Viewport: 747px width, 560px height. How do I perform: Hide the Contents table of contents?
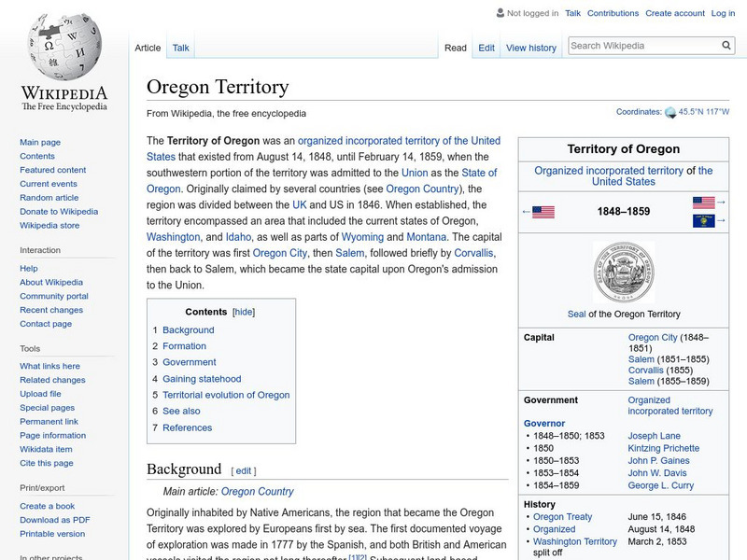click(244, 312)
